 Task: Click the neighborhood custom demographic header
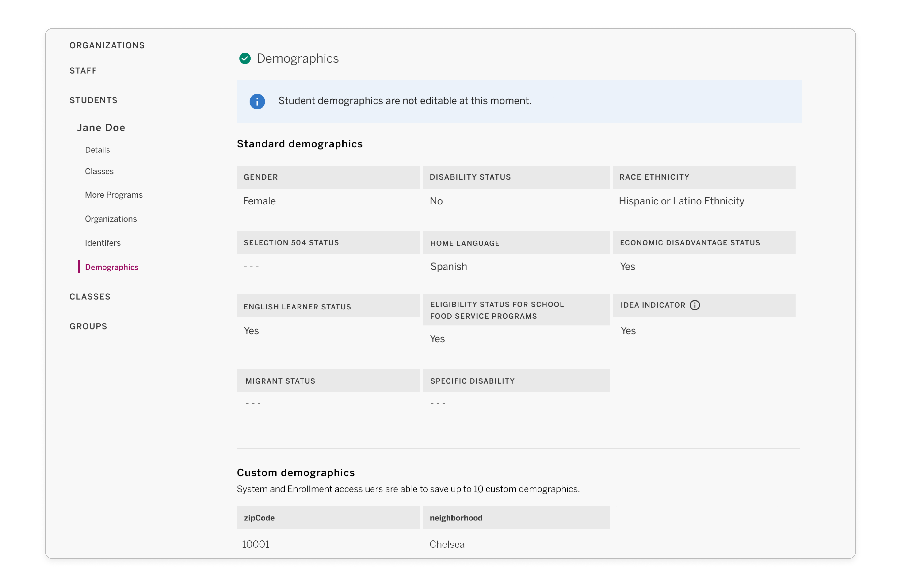(456, 518)
